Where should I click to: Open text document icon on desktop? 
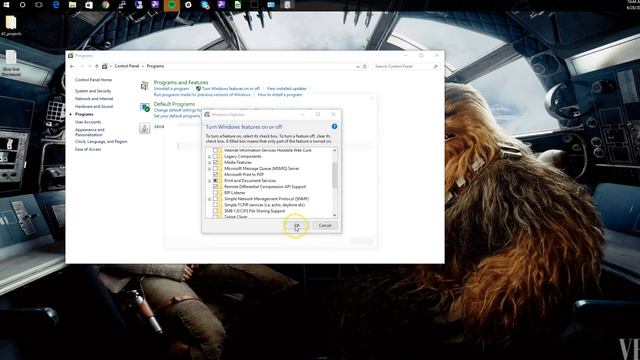(x=11, y=64)
